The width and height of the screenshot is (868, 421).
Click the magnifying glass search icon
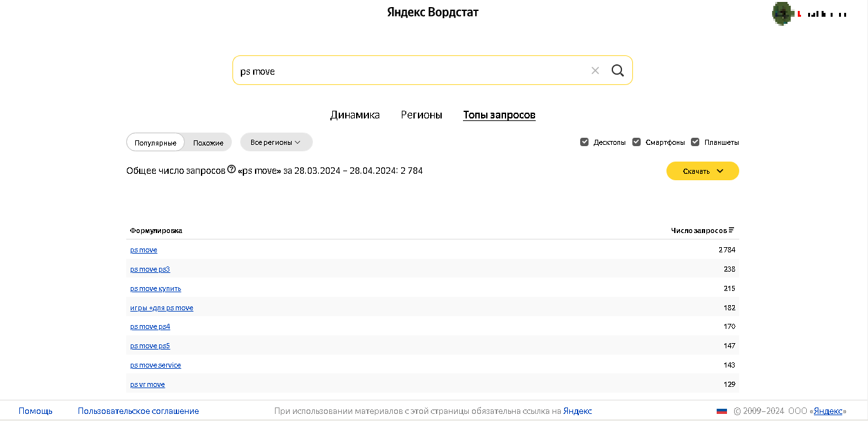618,71
